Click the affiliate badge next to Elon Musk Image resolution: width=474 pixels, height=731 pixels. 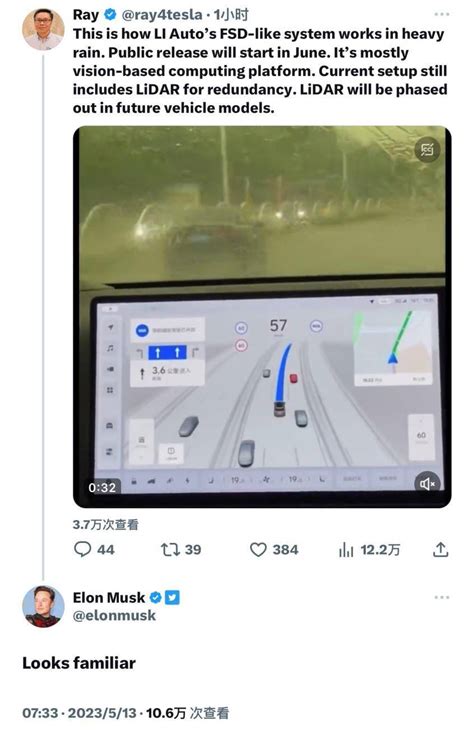[172, 597]
